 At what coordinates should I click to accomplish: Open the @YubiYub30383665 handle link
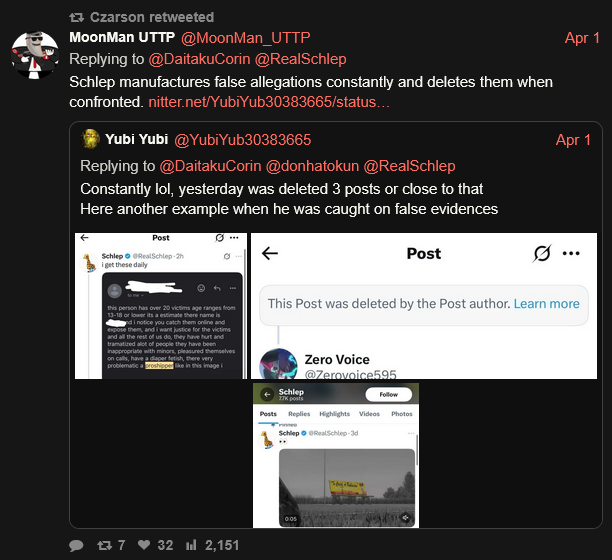tap(242, 140)
